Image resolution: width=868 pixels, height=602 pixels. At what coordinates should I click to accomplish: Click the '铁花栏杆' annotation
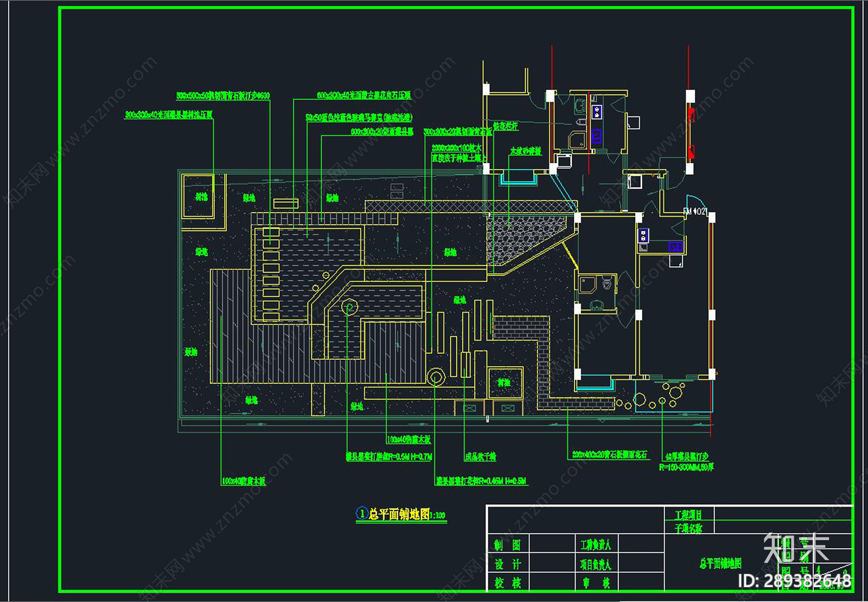506,126
